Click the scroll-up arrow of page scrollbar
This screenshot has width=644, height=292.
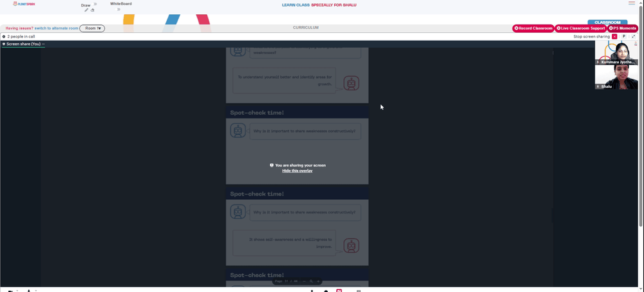[x=641, y=2]
